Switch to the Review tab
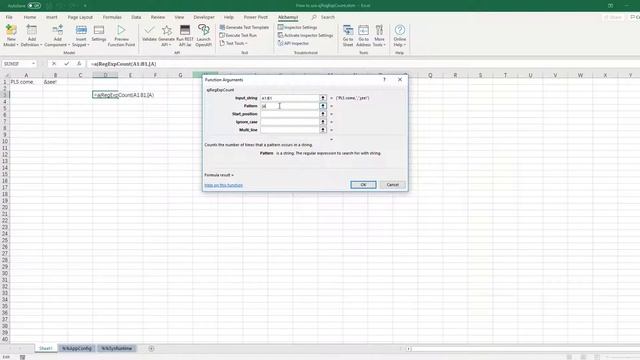Viewport: 640px width, 360px height. [x=158, y=17]
